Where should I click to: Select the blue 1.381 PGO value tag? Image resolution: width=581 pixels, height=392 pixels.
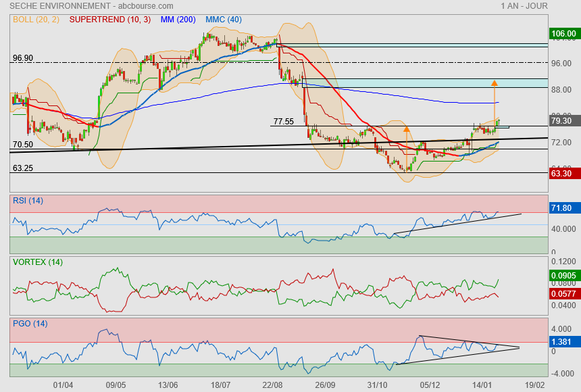pos(563,342)
